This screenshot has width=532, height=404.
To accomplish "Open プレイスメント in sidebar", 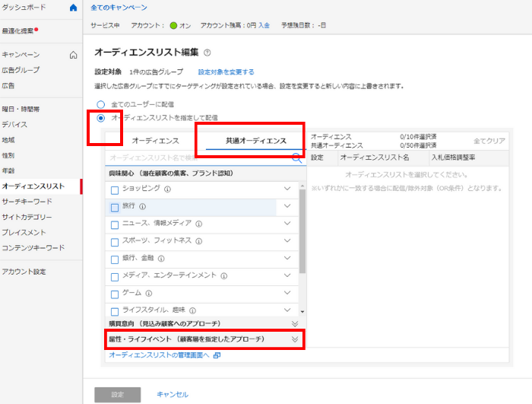I will tap(24, 232).
